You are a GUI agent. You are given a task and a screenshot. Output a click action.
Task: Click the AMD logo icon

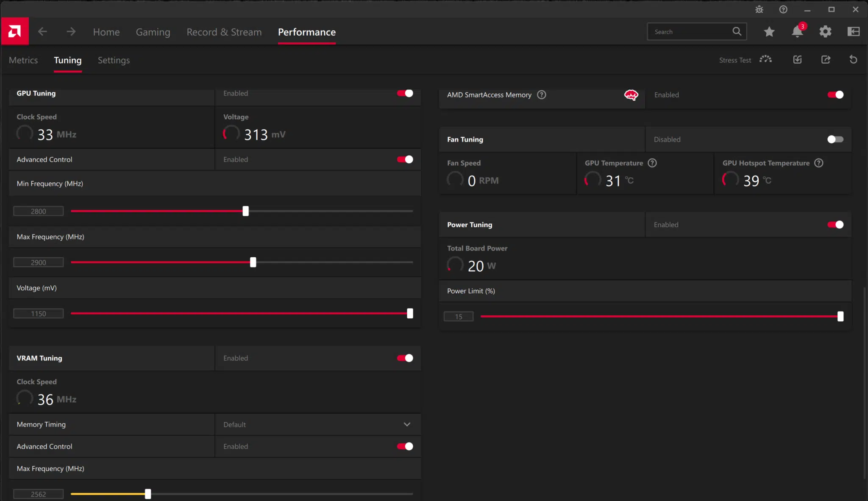(14, 31)
